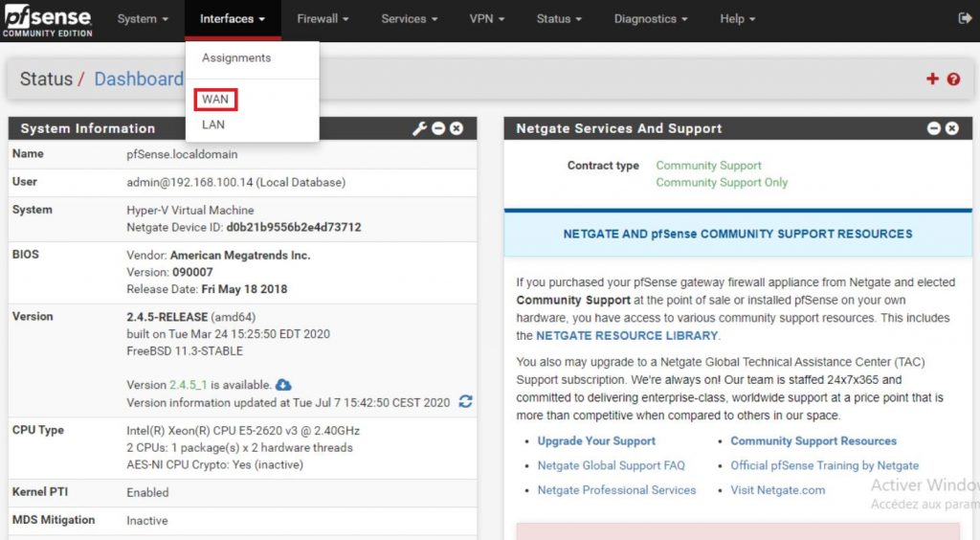Click the Dashboard breadcrumb link
This screenshot has height=540, width=980.
click(x=139, y=79)
